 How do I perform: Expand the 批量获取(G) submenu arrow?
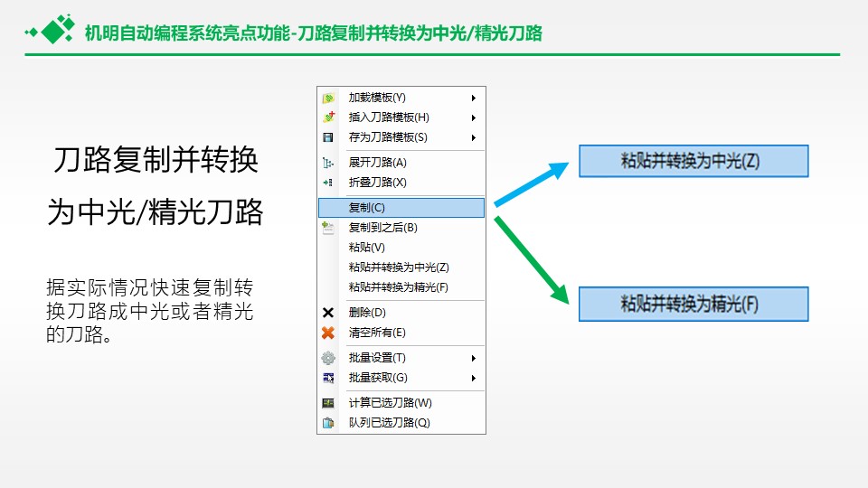(x=473, y=379)
